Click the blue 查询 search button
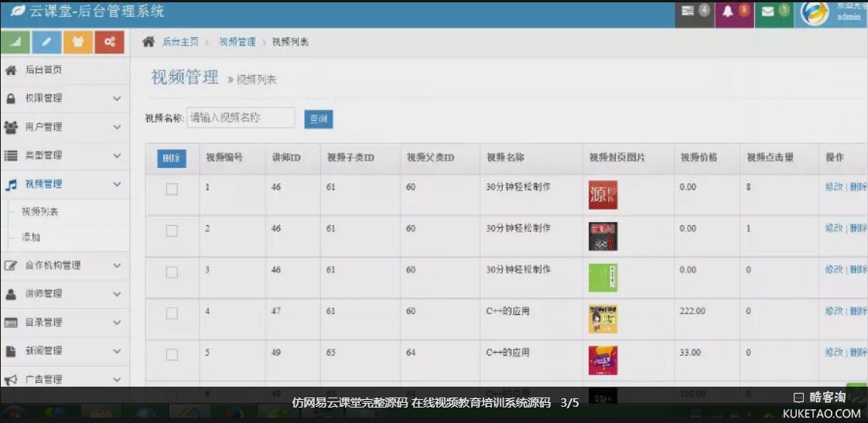Screen dimensions: 868x423 coord(318,119)
